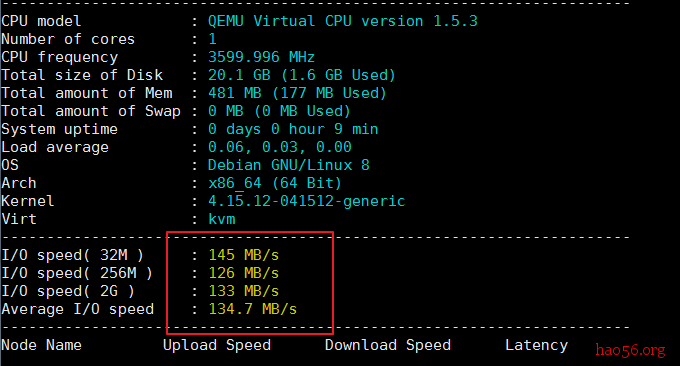Screen dimensions: 680x366
Task: Click the 126 MB/s I/O speed result
Action: click(x=244, y=273)
